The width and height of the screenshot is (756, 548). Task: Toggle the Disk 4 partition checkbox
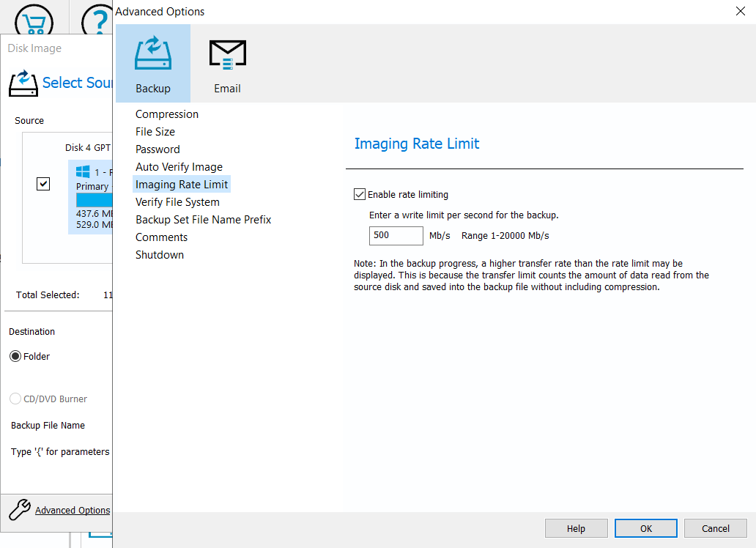(43, 184)
